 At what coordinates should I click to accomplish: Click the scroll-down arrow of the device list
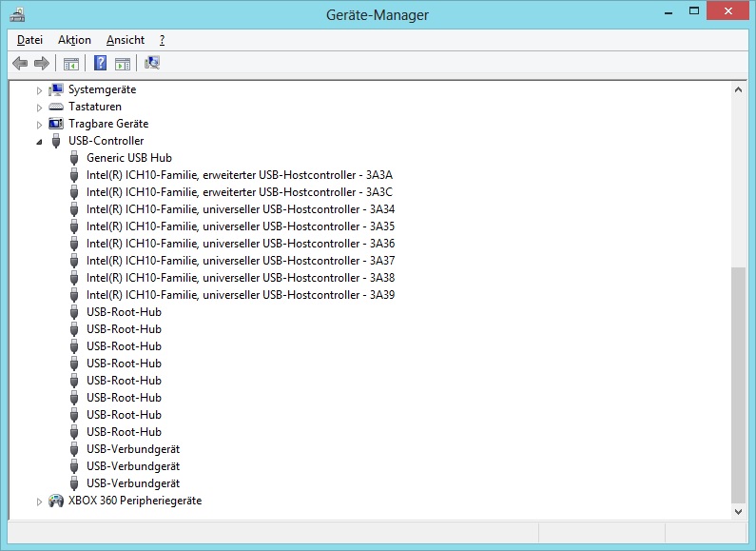738,511
